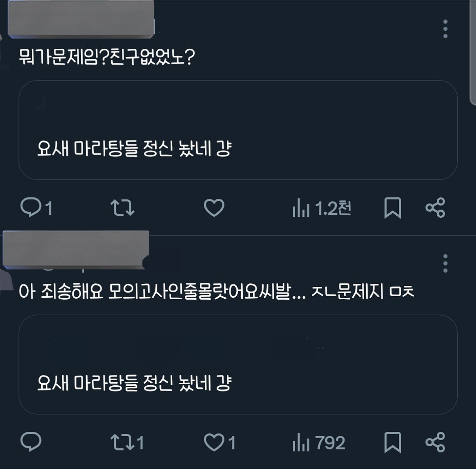Screen dimensions: 476x469
Task: Click the vertical scrollbar thumb
Action: (x=473, y=53)
